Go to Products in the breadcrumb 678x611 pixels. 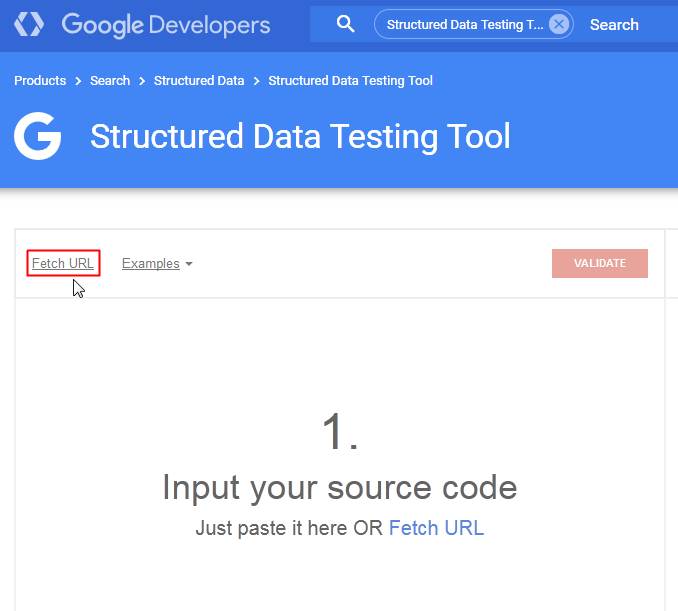[40, 80]
